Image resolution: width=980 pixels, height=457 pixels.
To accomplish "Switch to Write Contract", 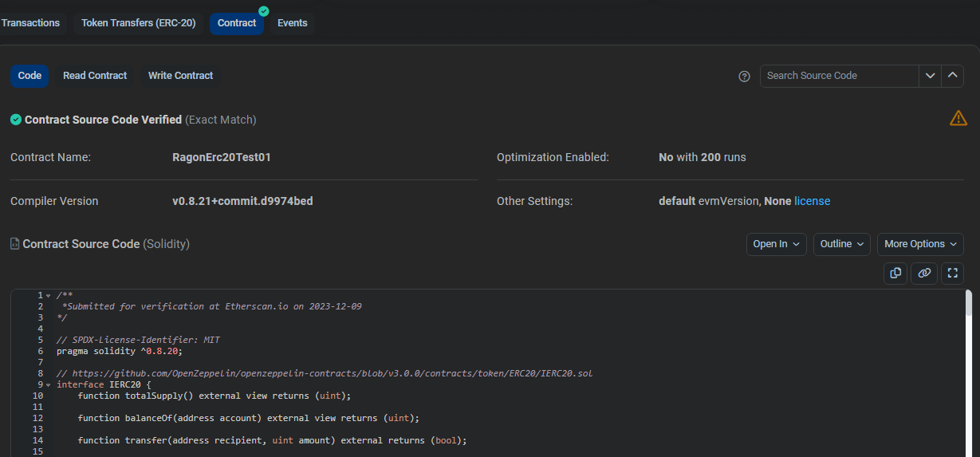I will pyautogui.click(x=181, y=76).
